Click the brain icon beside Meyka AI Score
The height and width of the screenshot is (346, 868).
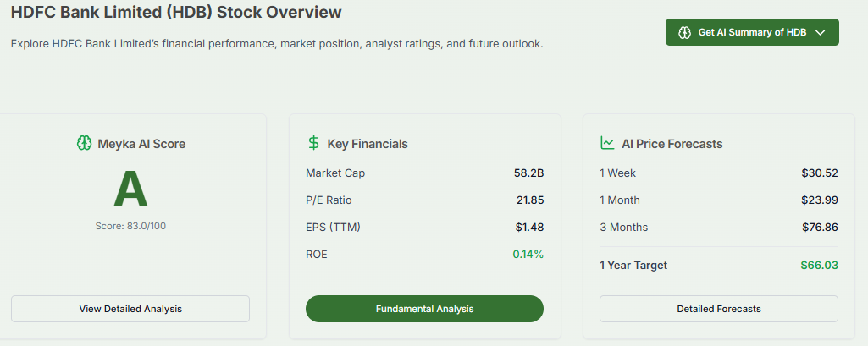pos(83,144)
